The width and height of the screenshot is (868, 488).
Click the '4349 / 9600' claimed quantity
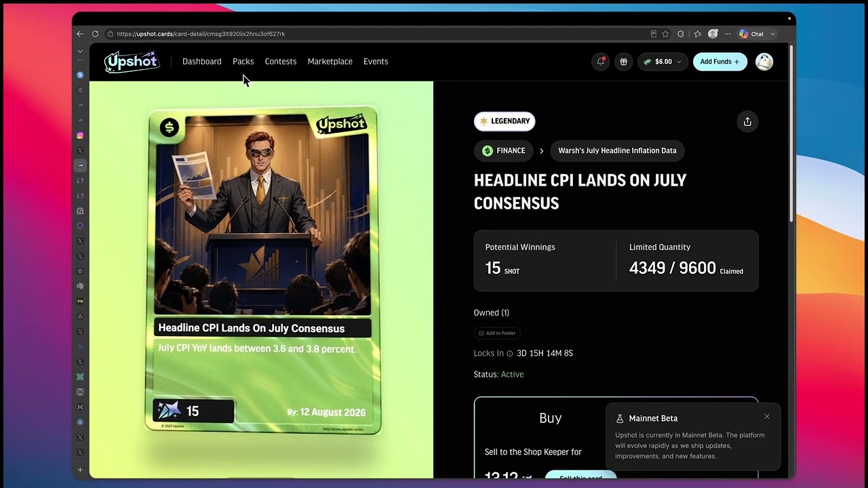click(x=673, y=268)
